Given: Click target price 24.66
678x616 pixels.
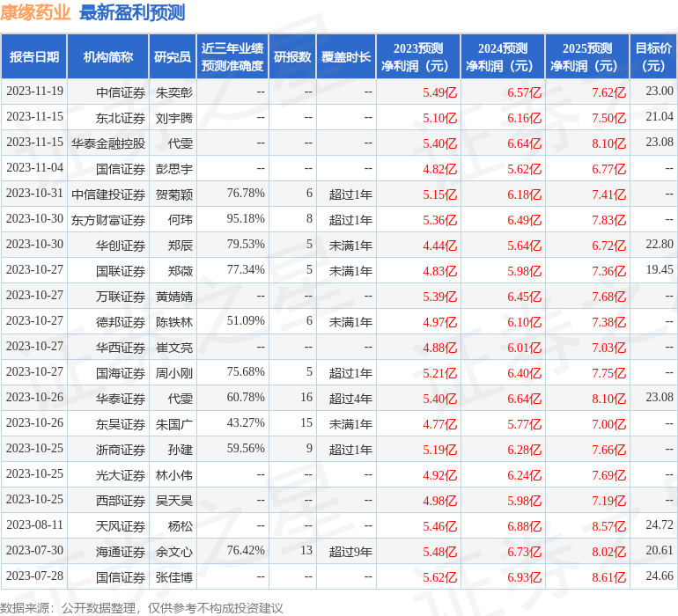Looking at the screenshot, I should pos(660,576).
